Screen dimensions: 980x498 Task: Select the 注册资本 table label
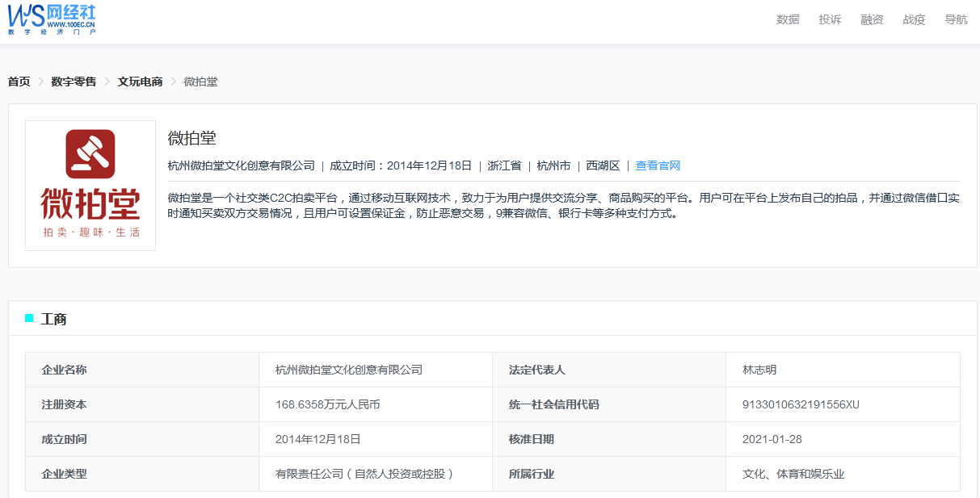pos(65,404)
